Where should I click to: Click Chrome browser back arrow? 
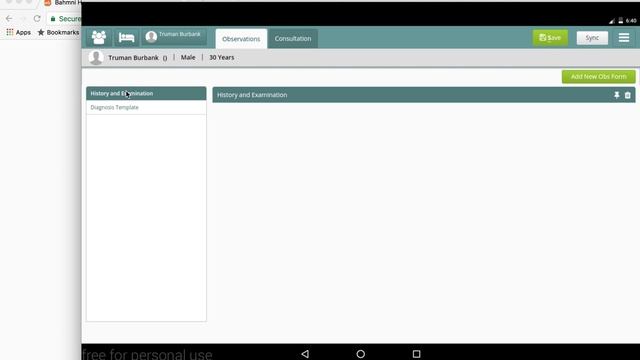click(x=9, y=19)
